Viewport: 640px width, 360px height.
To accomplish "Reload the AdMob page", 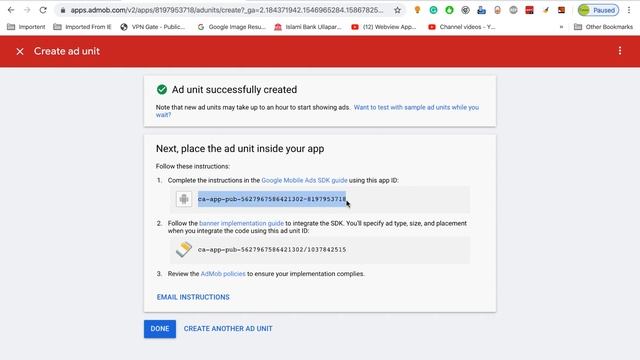I will 43,10.
